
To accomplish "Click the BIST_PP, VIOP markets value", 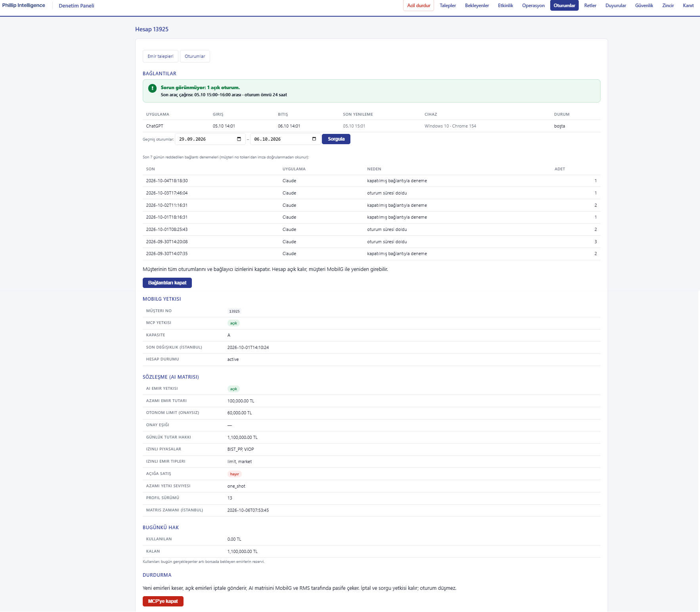I will tap(241, 449).
